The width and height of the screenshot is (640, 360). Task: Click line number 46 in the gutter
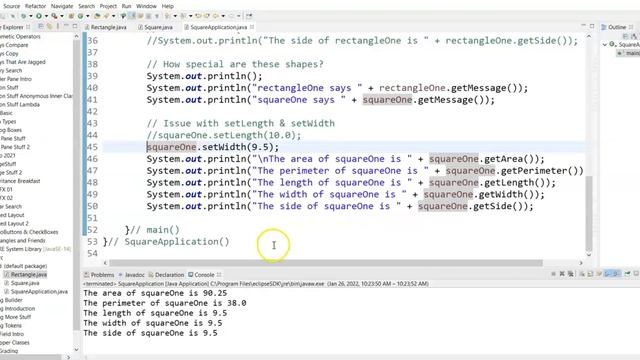coord(93,159)
